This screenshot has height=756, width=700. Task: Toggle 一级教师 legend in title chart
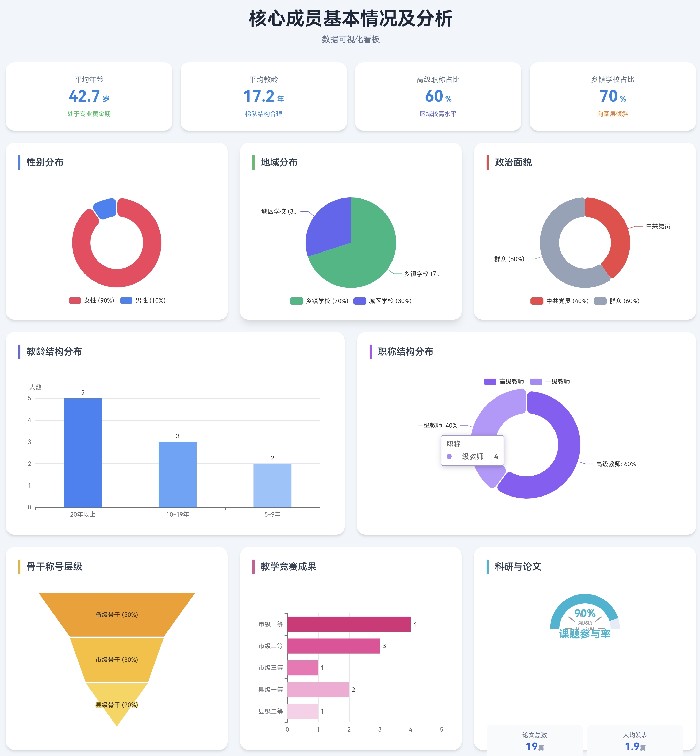(x=550, y=381)
